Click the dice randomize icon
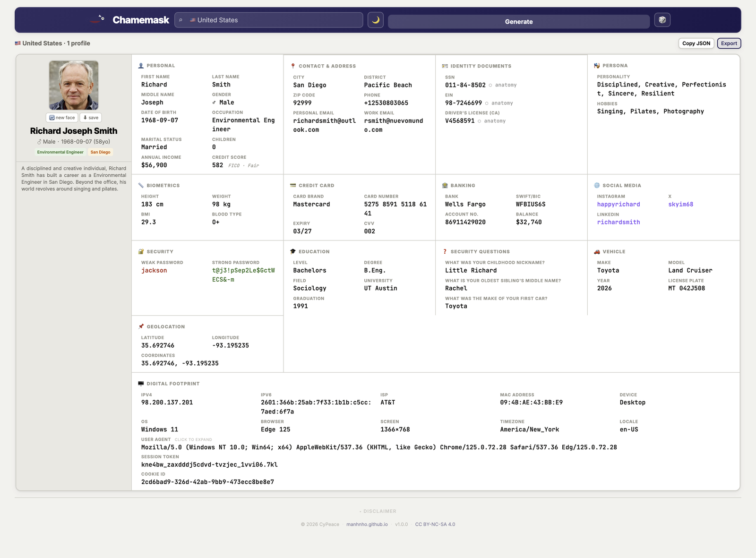 [x=662, y=20]
